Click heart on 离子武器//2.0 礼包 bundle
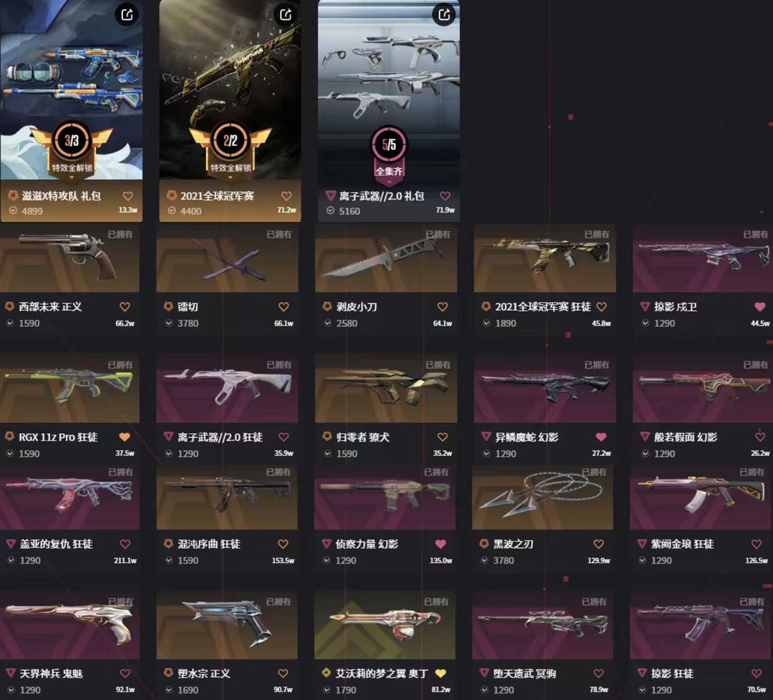The height and width of the screenshot is (700, 773). point(445,195)
